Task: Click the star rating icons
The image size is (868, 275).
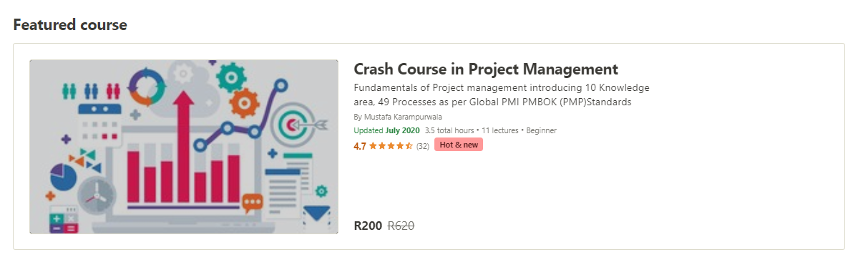Action: (x=391, y=145)
